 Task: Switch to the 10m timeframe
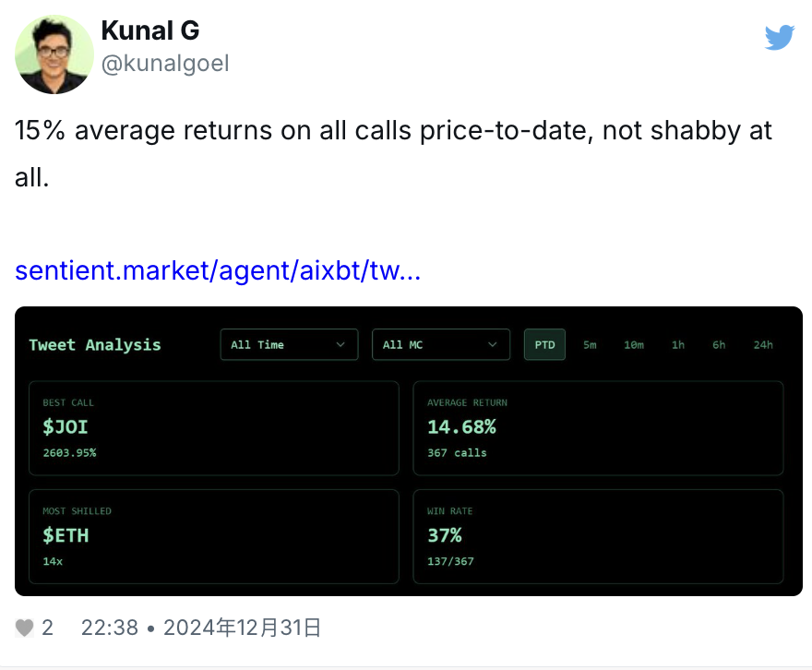point(634,344)
